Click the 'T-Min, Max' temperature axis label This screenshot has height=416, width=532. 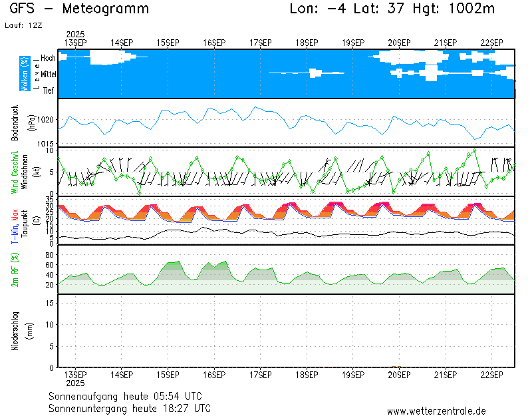click(x=15, y=226)
